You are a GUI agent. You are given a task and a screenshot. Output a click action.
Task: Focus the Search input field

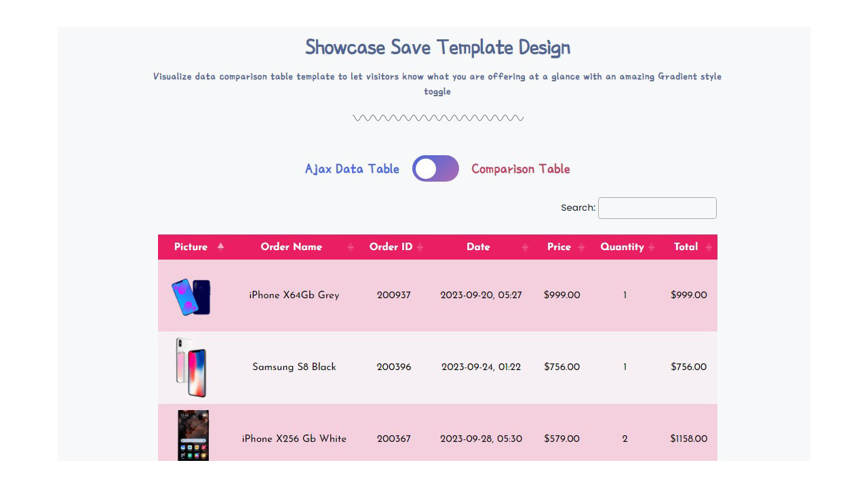656,208
